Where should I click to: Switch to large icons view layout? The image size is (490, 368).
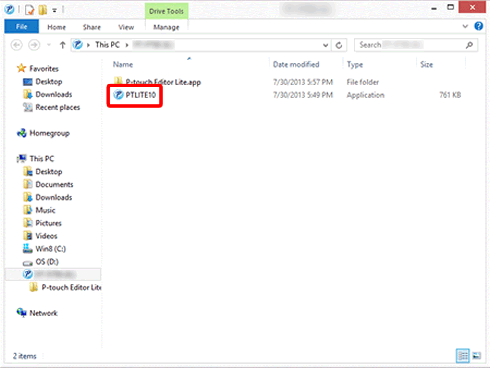(x=477, y=356)
